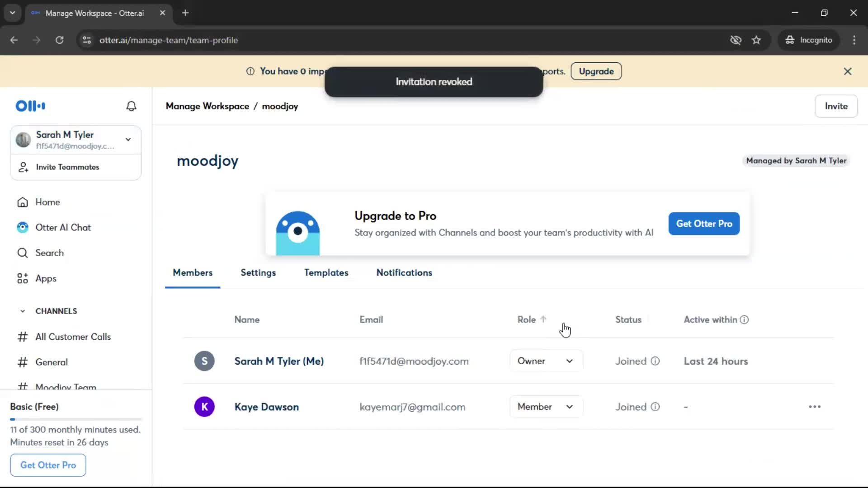Viewport: 868px width, 488px height.
Task: Click the Otter.ai logo
Action: [30, 106]
